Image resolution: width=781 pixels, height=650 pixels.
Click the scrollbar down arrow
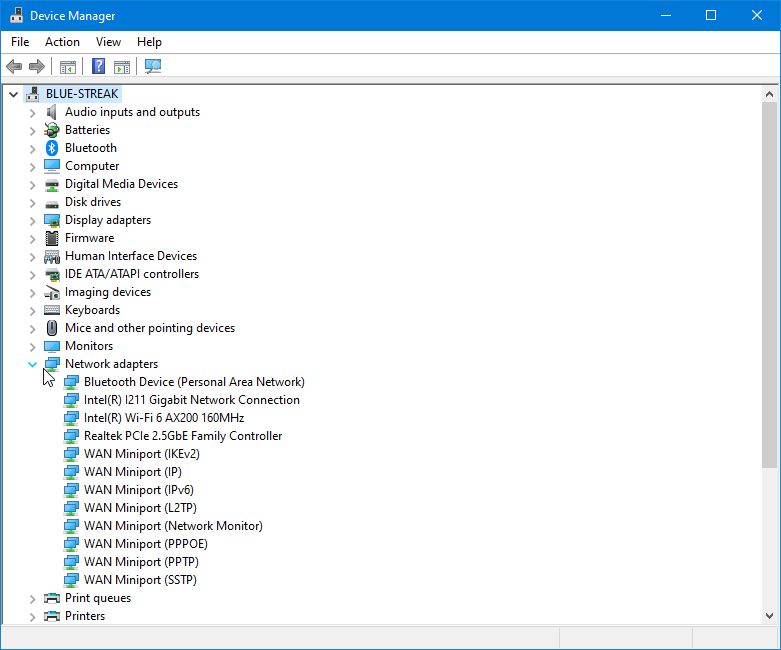click(x=769, y=616)
